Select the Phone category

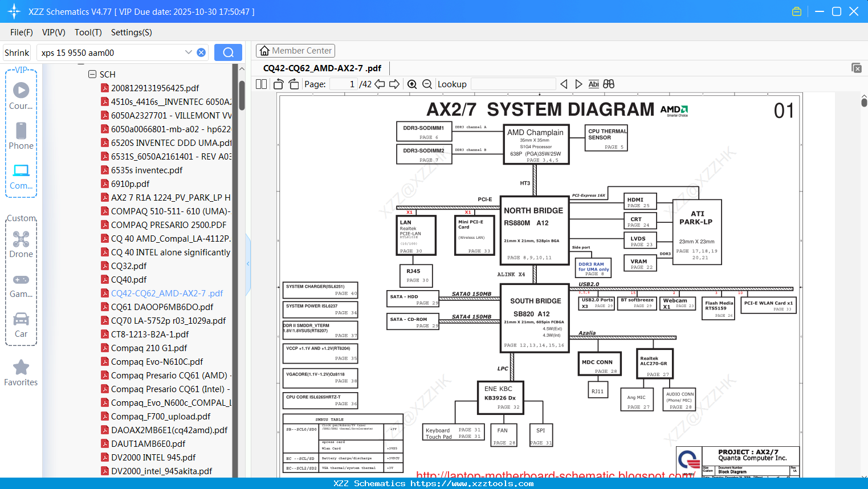pos(21,136)
